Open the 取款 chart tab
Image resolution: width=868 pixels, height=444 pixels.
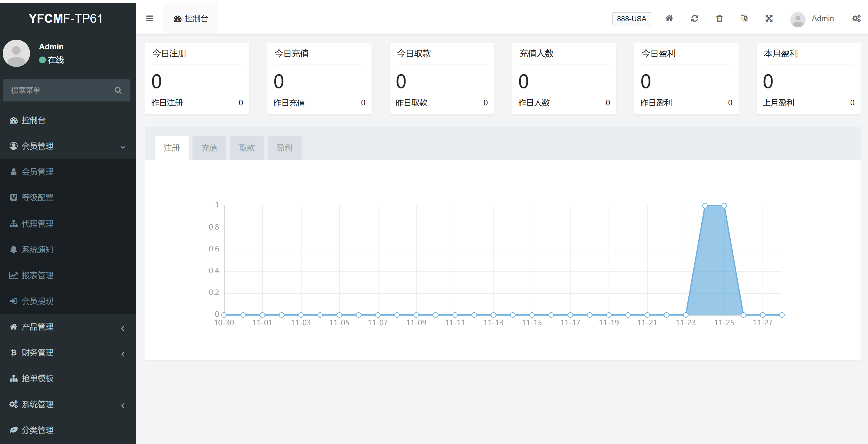[247, 148]
